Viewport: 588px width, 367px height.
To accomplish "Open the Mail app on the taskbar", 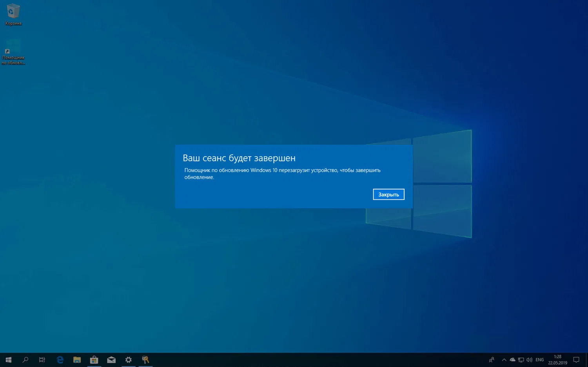I will [111, 360].
